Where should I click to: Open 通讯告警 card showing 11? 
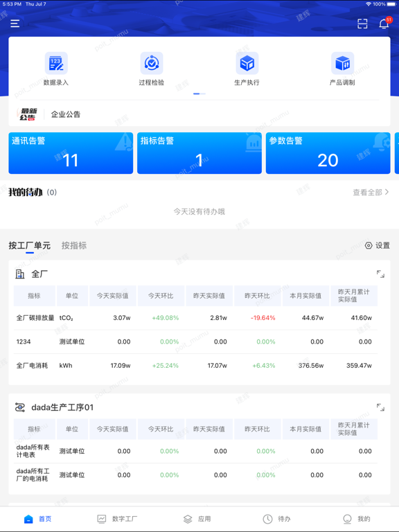tap(71, 153)
